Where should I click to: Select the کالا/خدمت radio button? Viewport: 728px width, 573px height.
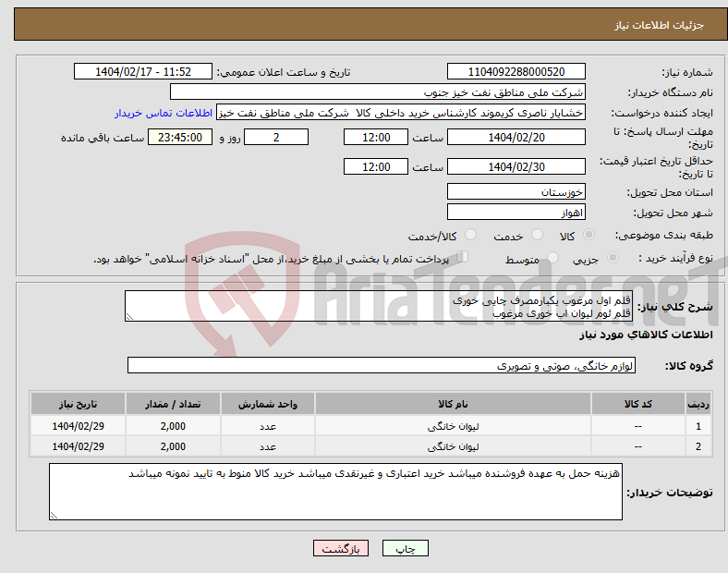(471, 235)
